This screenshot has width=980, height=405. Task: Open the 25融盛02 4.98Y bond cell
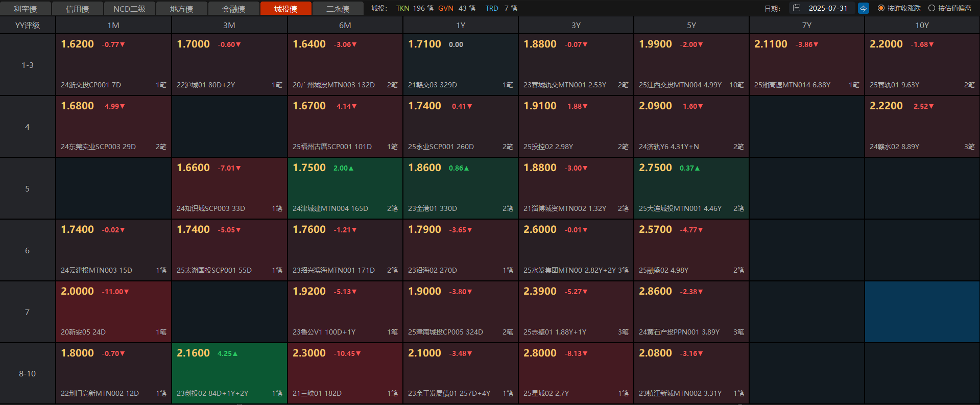point(691,250)
